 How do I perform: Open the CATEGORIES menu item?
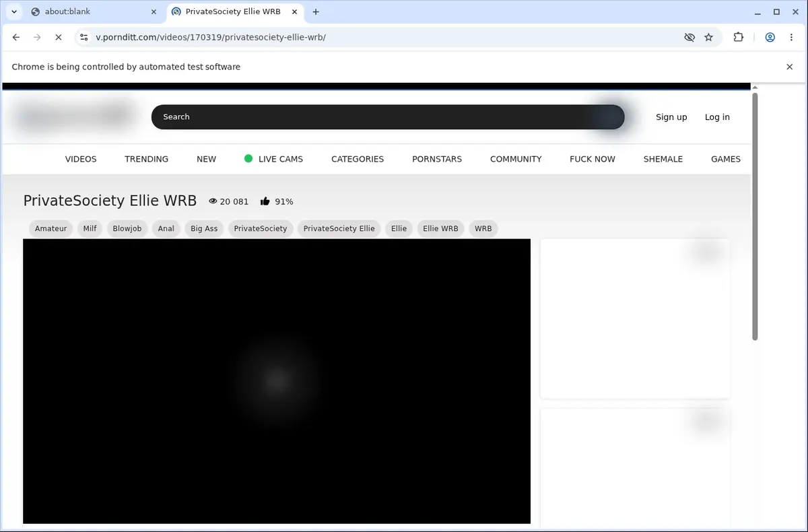[358, 159]
